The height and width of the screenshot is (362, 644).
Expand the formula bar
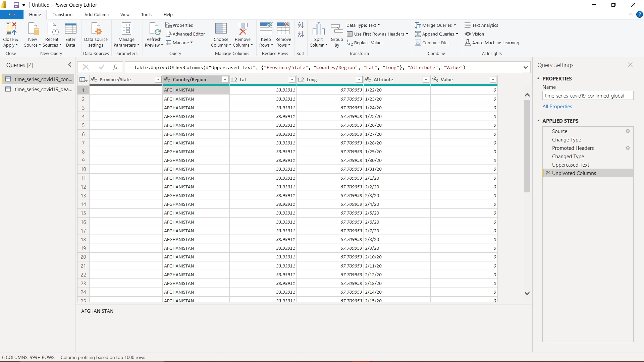point(526,67)
